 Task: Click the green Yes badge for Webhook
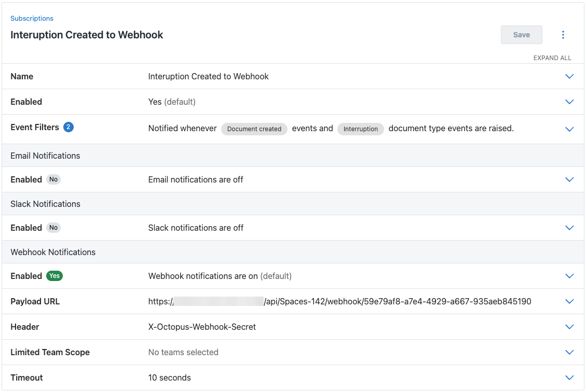(x=54, y=275)
